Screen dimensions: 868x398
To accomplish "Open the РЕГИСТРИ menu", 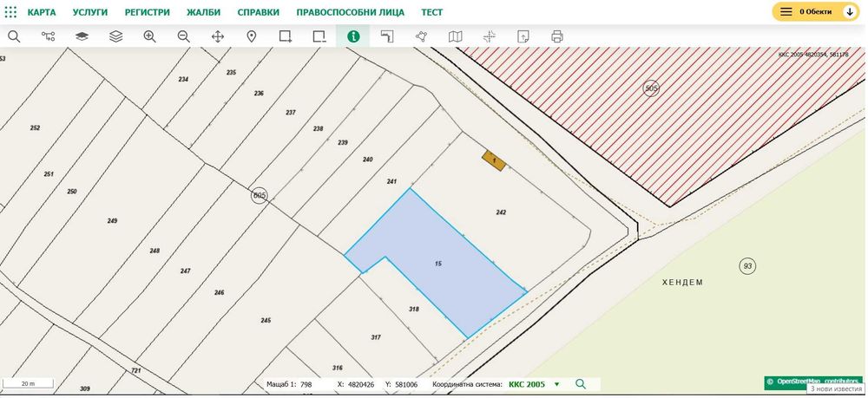I will pyautogui.click(x=148, y=12).
